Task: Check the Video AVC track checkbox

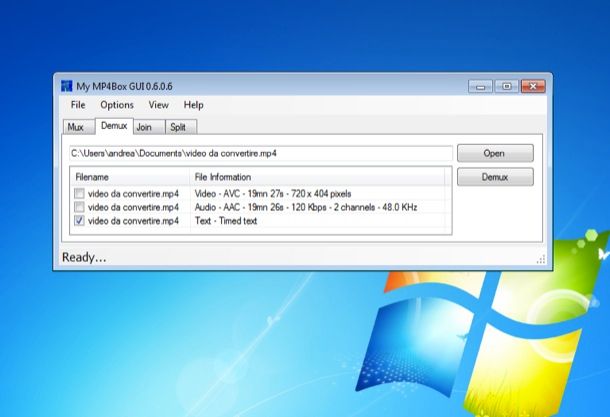Action: point(79,193)
